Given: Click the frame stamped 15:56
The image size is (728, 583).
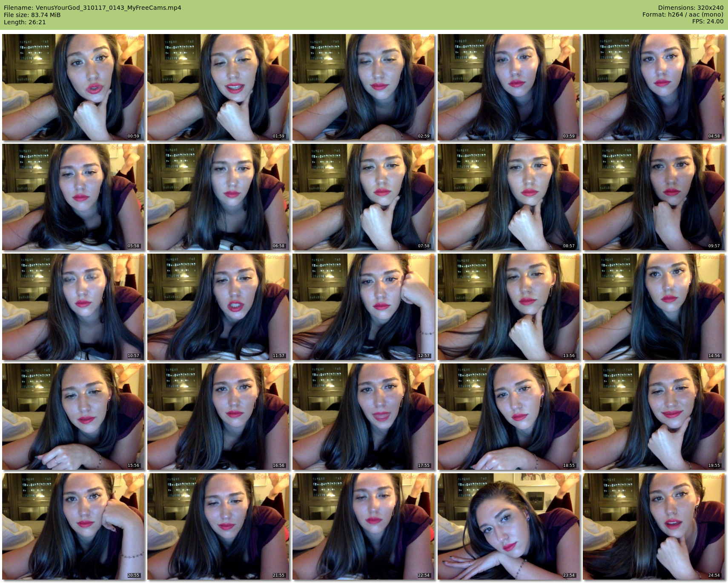Looking at the screenshot, I should pyautogui.click(x=73, y=417).
